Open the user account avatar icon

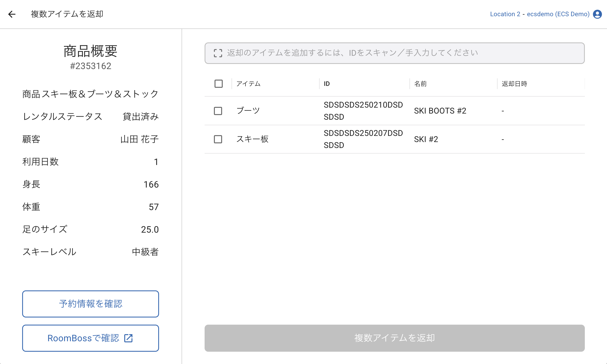coord(597,14)
